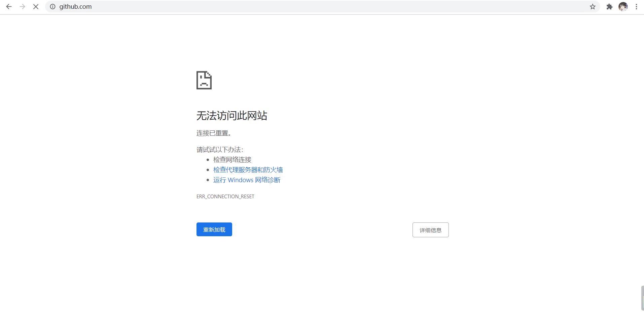
Task: Click the 无法访问此网站 heading
Action: click(x=231, y=116)
